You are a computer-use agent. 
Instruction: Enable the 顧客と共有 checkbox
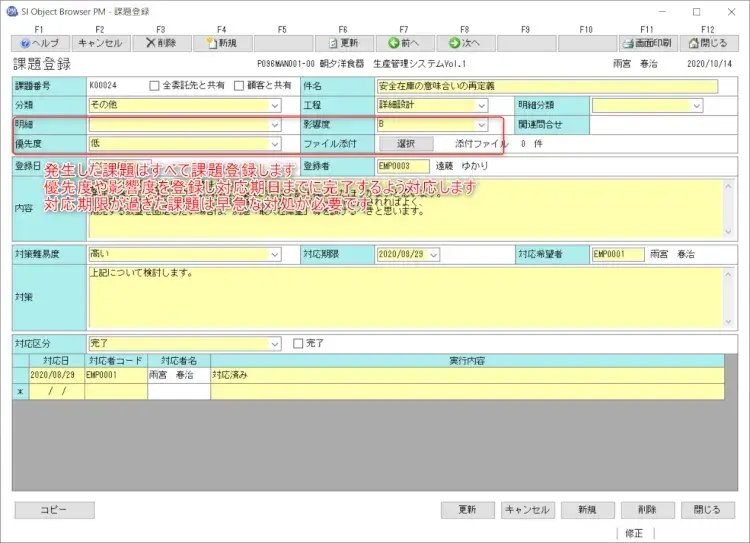pyautogui.click(x=239, y=86)
